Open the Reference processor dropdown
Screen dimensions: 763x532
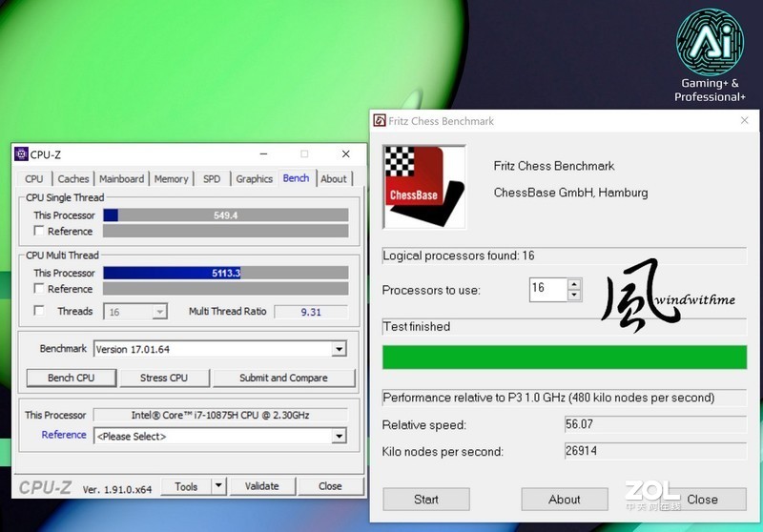pyautogui.click(x=340, y=436)
